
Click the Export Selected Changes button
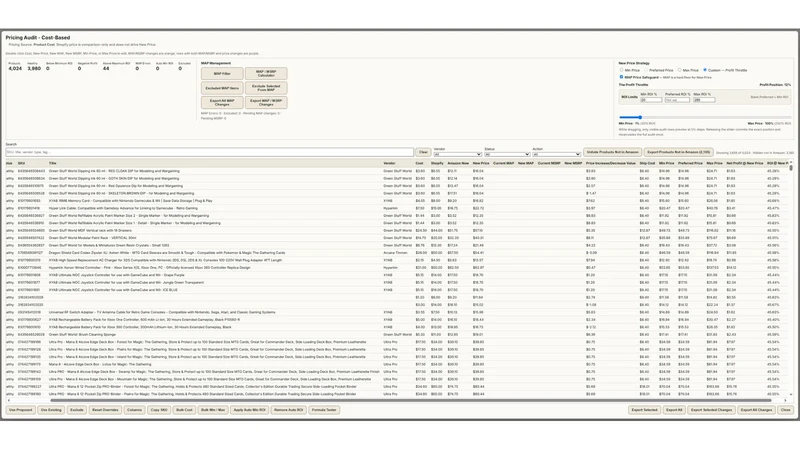[x=711, y=410]
